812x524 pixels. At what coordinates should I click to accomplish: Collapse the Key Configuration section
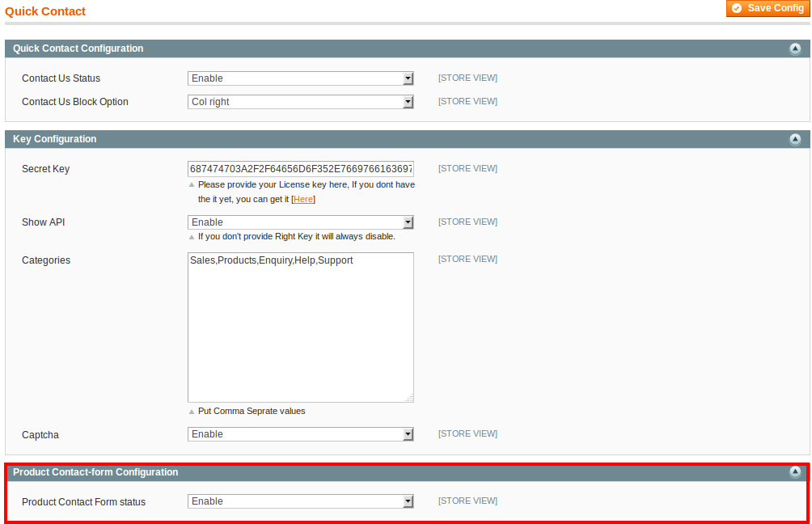(x=796, y=138)
